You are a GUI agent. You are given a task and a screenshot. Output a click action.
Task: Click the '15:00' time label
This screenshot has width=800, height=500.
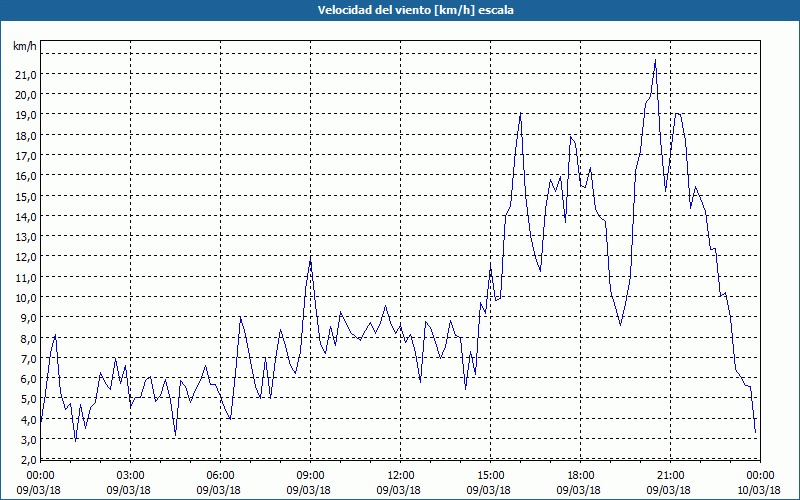point(490,476)
